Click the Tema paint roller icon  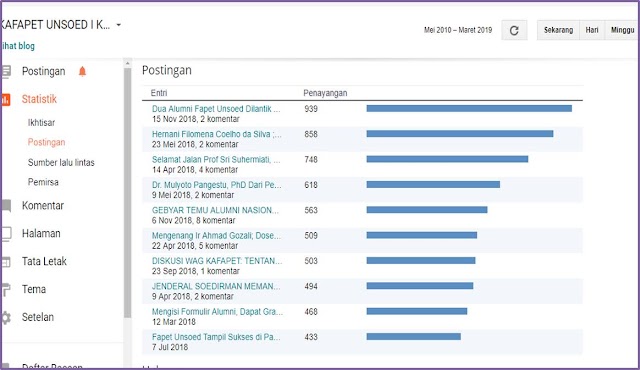6,289
